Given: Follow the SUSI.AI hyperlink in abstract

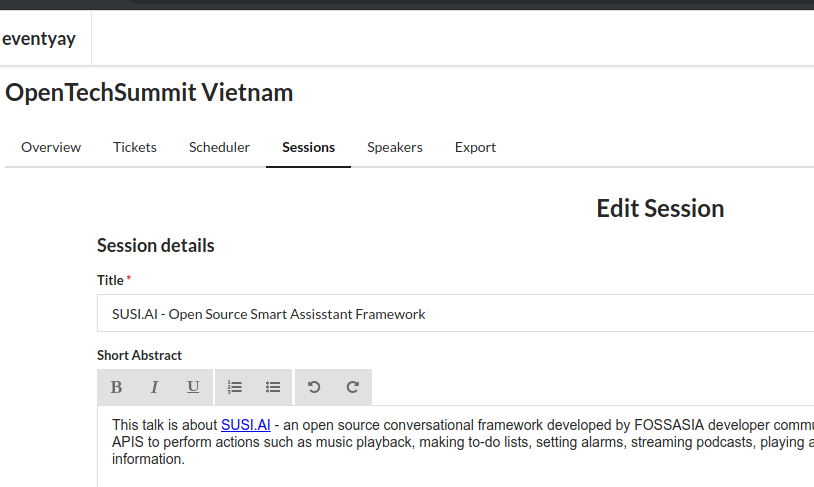Looking at the screenshot, I should coord(246,425).
